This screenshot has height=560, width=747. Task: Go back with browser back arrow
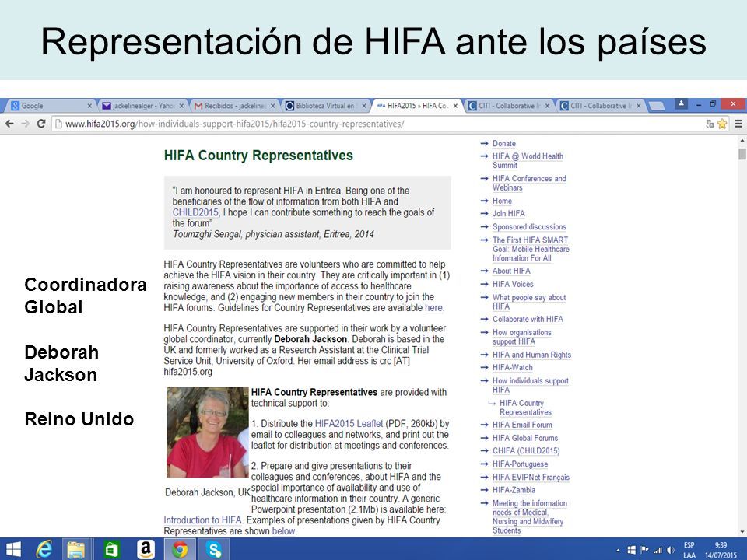[x=9, y=124]
